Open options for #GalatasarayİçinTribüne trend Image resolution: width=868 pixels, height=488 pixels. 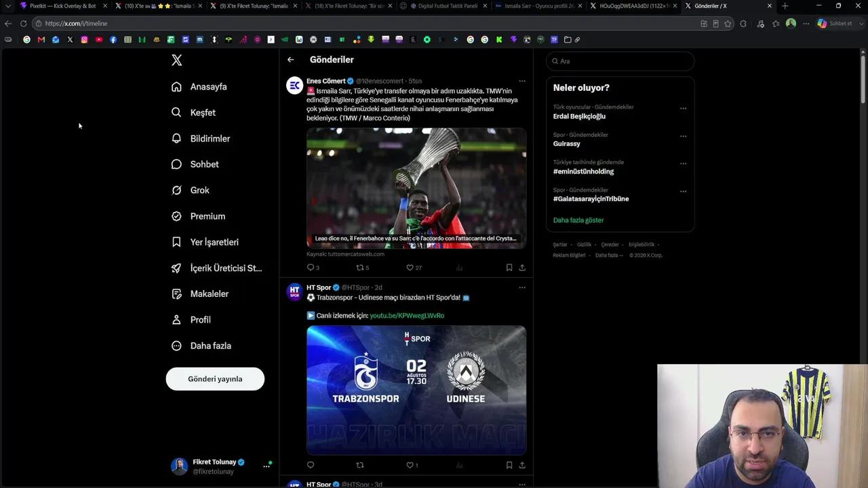[x=683, y=191]
